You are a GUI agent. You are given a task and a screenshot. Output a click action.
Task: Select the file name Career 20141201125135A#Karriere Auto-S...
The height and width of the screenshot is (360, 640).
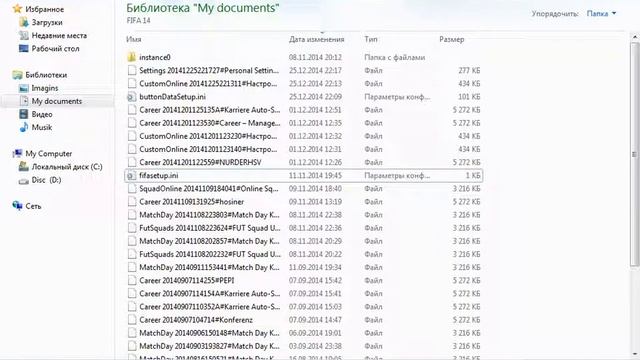click(x=210, y=110)
